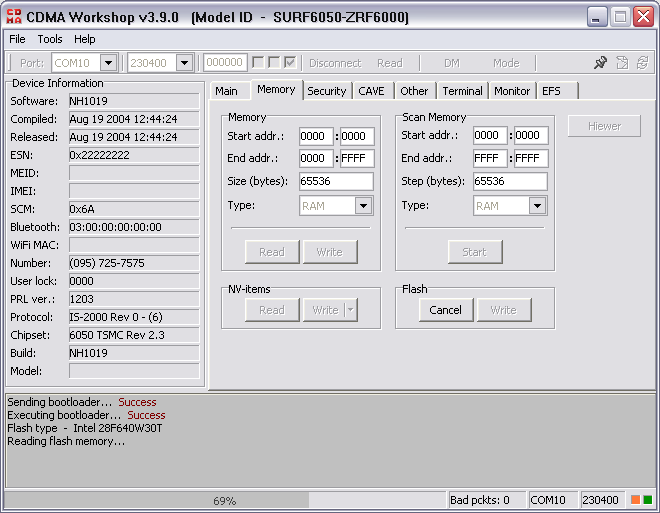This screenshot has height=513, width=660.
Task: Select the Memory tab
Action: pos(277,90)
